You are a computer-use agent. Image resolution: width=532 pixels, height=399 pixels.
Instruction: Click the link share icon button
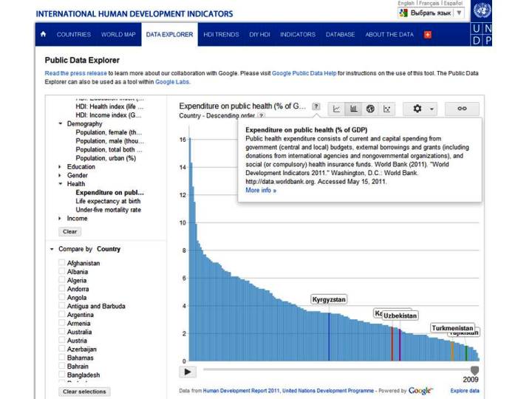click(x=462, y=109)
